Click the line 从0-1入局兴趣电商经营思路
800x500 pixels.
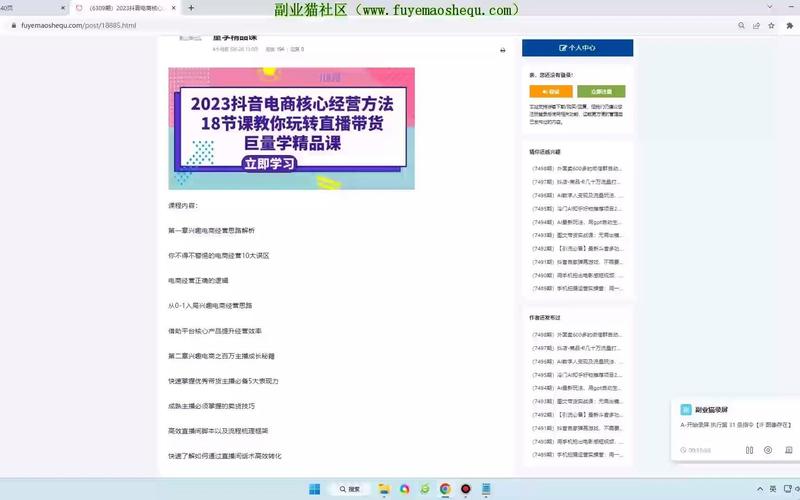210,306
